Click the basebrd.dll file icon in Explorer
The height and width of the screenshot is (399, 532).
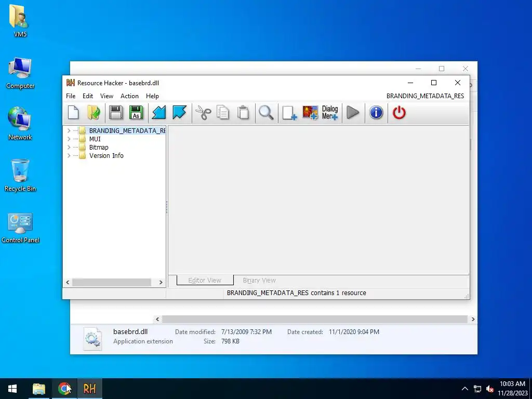click(92, 338)
